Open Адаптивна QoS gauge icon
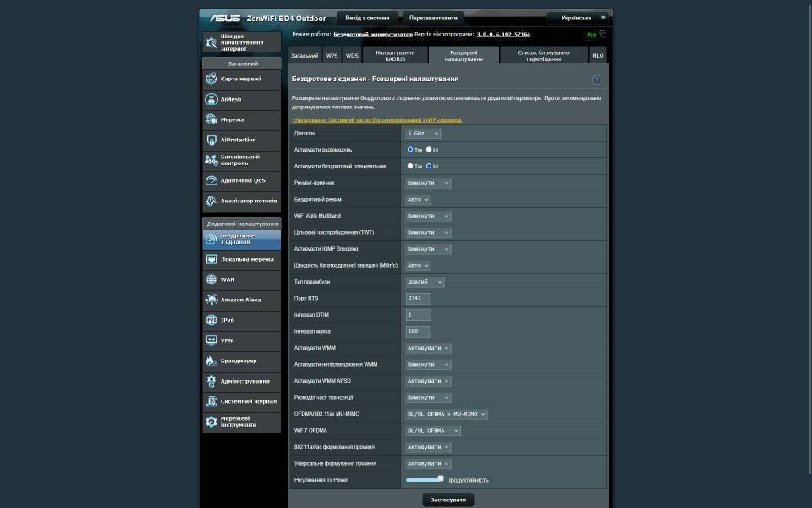This screenshot has width=812, height=508. click(x=211, y=180)
